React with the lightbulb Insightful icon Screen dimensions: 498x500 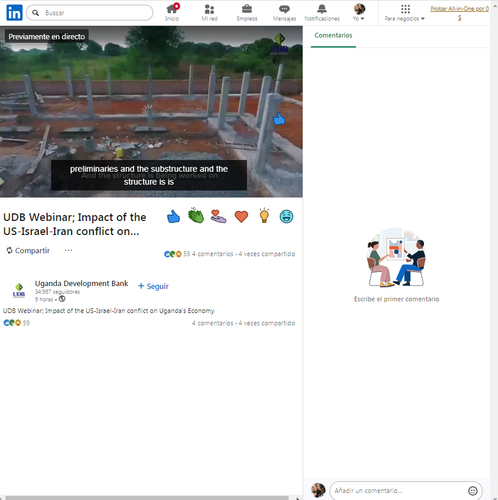pyautogui.click(x=264, y=216)
